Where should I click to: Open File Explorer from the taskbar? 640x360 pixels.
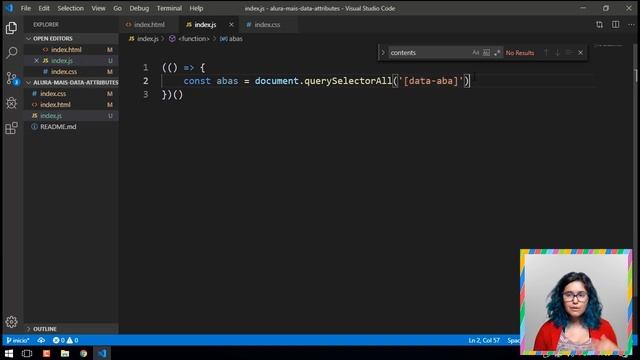coord(65,353)
